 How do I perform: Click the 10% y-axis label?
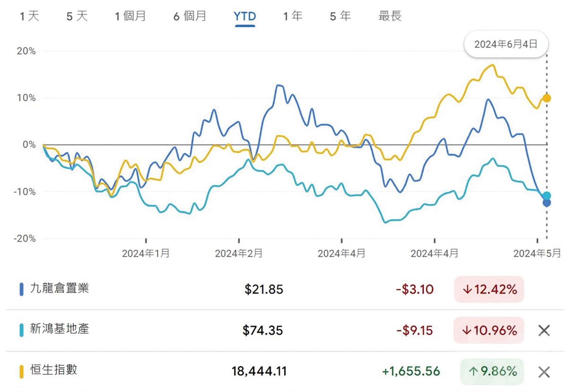tap(26, 98)
